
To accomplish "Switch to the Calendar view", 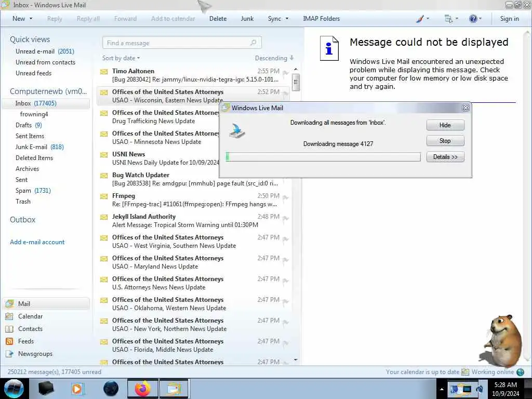I will click(x=30, y=316).
